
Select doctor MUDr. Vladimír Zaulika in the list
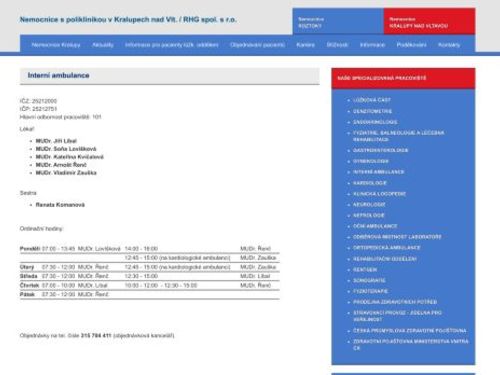click(66, 173)
